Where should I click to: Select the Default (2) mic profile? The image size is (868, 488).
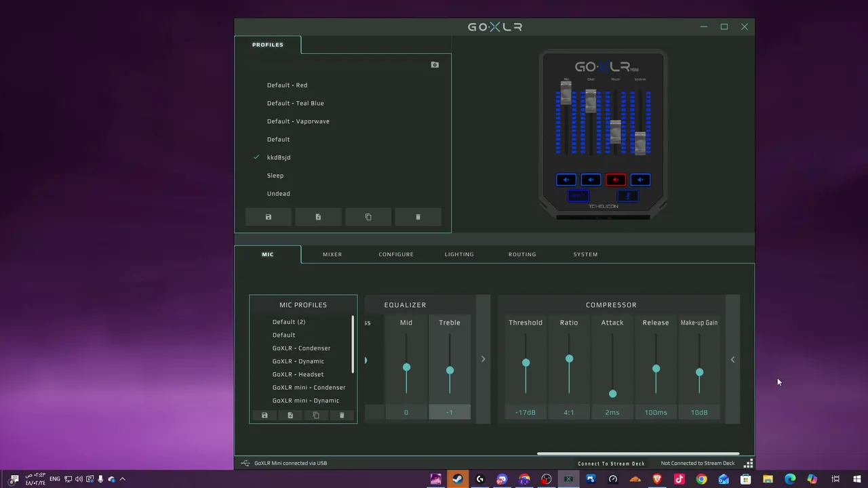[289, 322]
